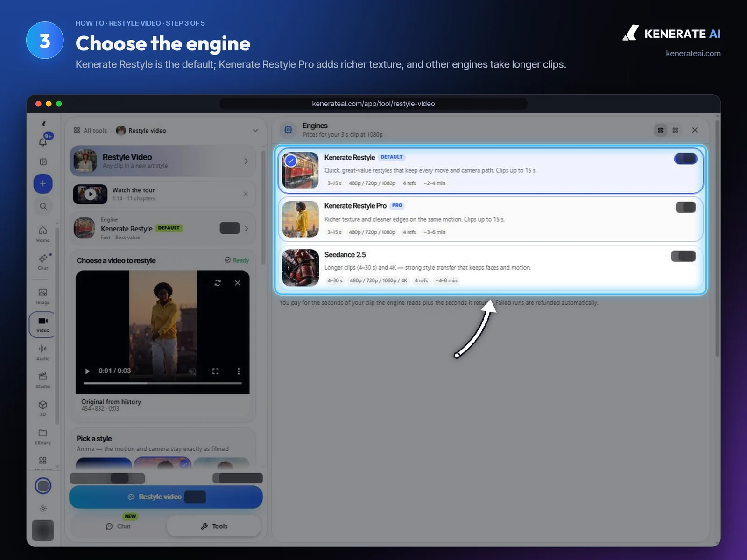Dismiss the Watch the tour card
The height and width of the screenshot is (560, 747).
tap(246, 194)
